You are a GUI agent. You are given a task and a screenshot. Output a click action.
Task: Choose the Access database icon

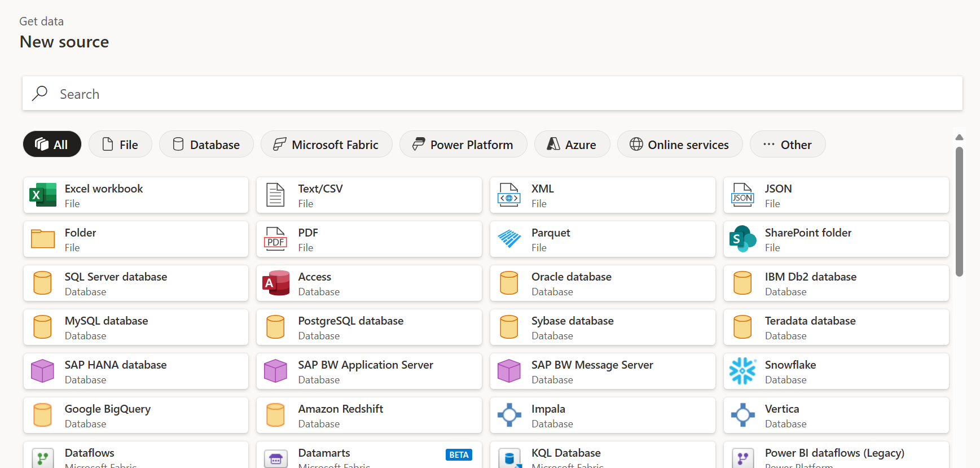click(276, 283)
